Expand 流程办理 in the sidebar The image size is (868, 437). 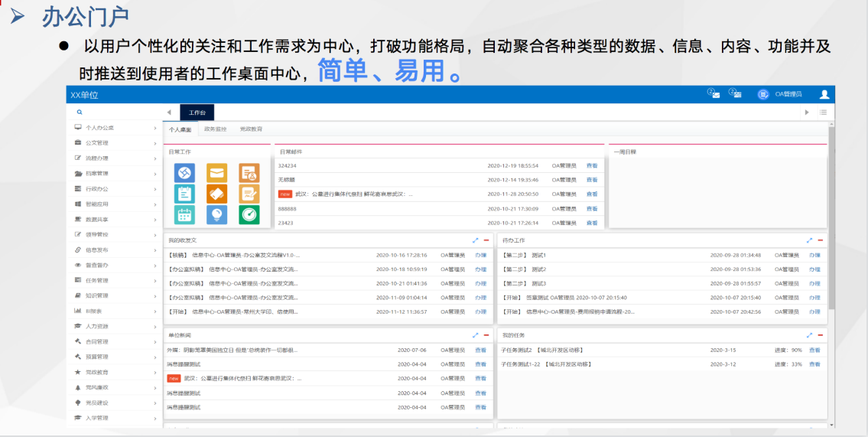click(115, 158)
